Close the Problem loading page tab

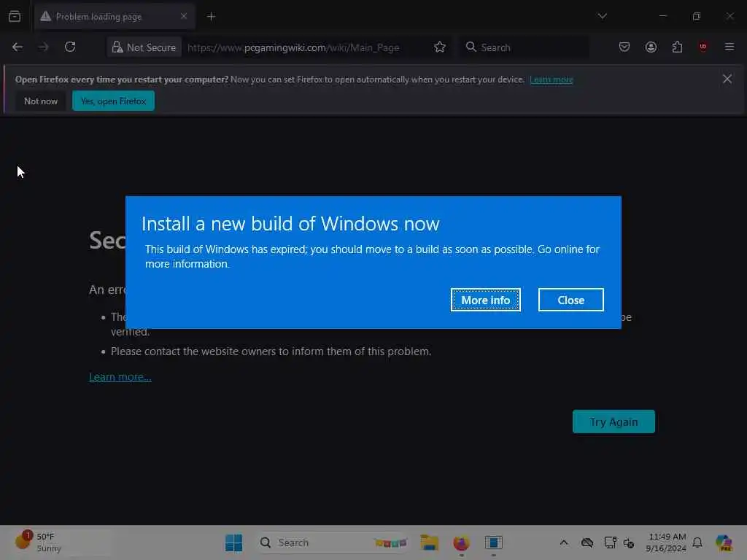point(184,17)
